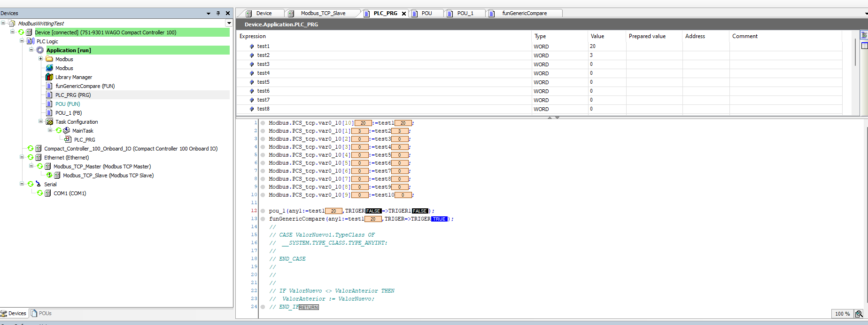Click the Application gear icon
This screenshot has height=325, width=868.
pyautogui.click(x=40, y=50)
